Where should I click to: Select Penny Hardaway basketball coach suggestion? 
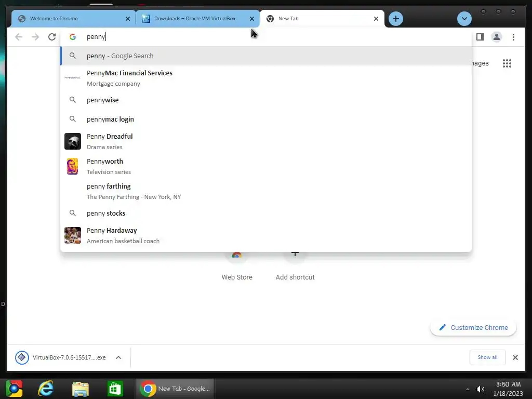tap(266, 235)
